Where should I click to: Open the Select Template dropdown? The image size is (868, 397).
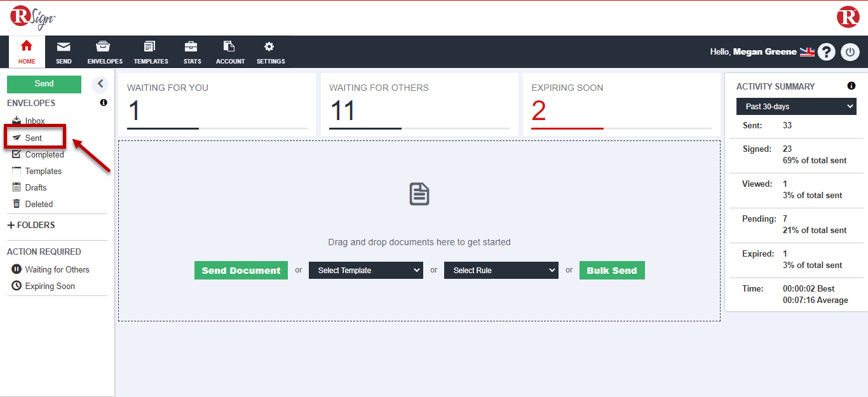[366, 270]
